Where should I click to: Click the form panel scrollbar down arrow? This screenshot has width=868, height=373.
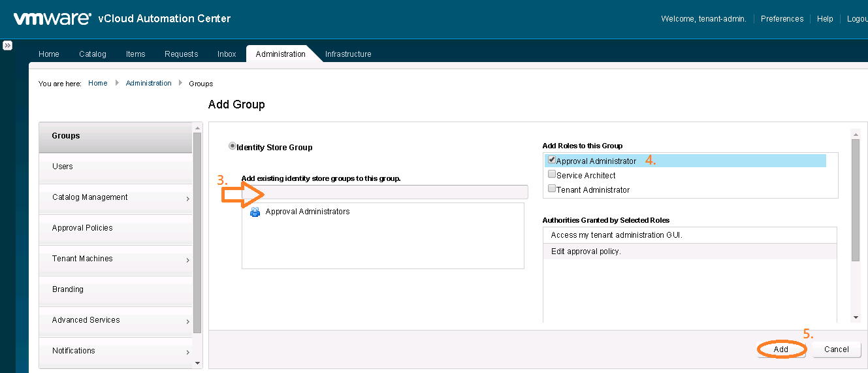856,317
